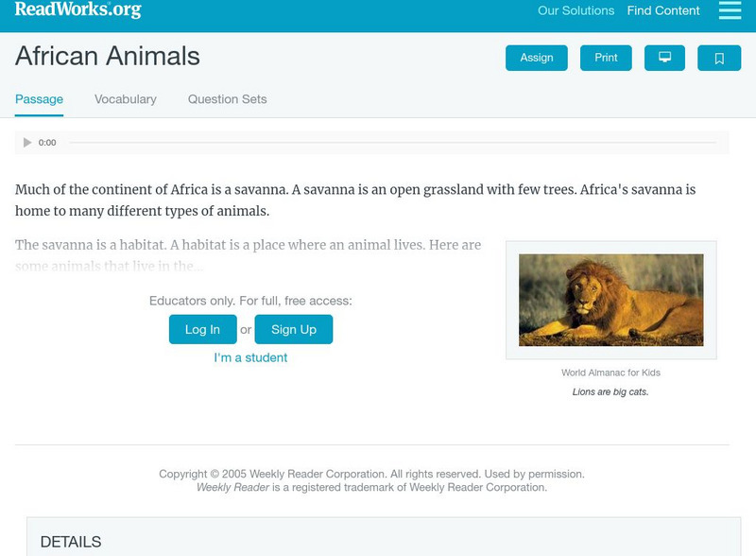Click the lion photo thumbnail

click(610, 300)
